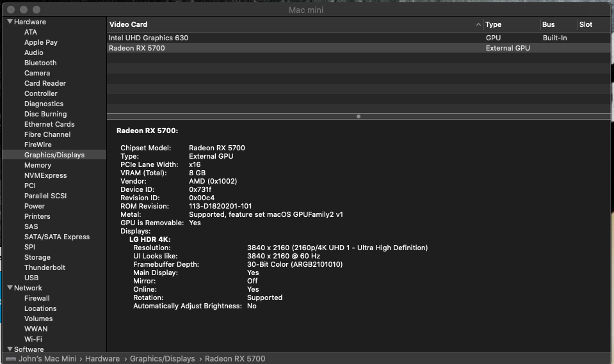Select NVMExpress in the sidebar

(x=45, y=175)
